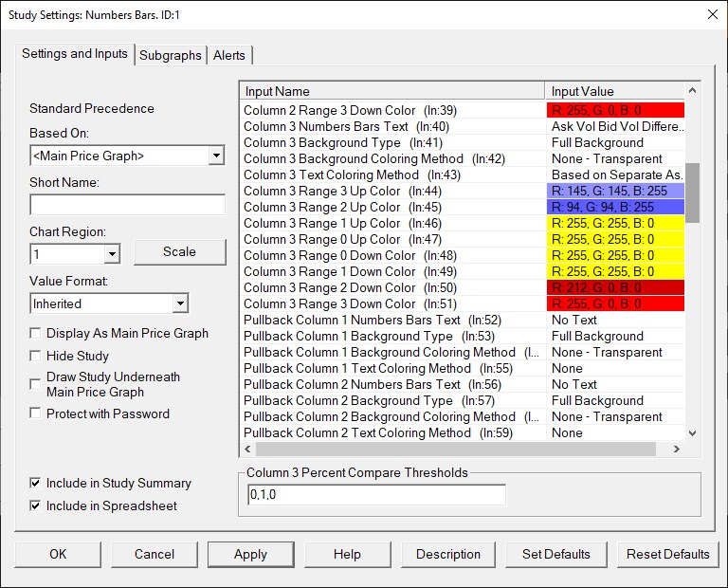Click the Short Name text field
The width and height of the screenshot is (728, 588).
(x=127, y=205)
